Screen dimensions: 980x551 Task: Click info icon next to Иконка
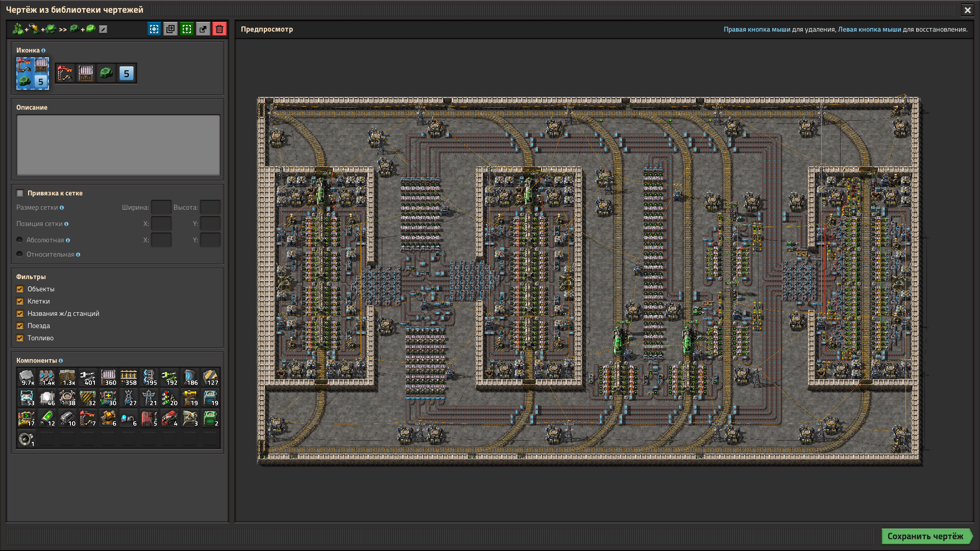click(x=43, y=51)
